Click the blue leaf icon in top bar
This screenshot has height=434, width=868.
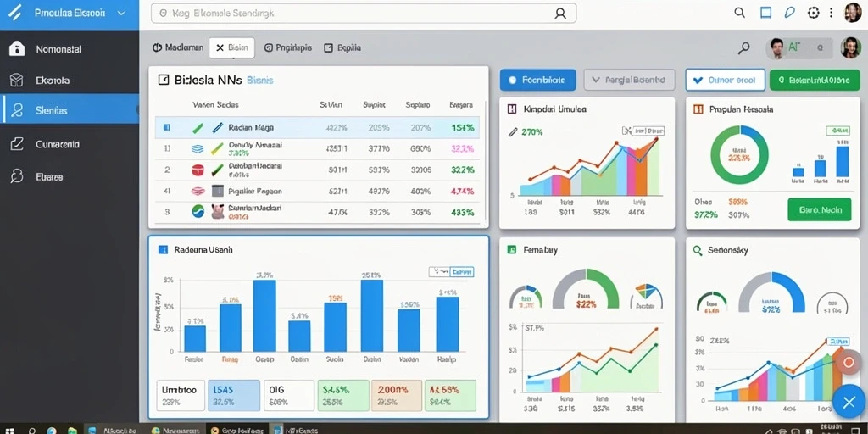(x=790, y=13)
